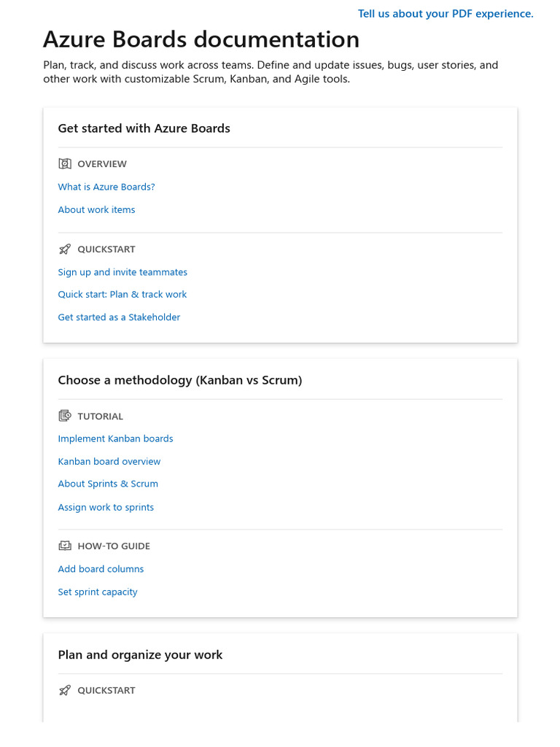
Task: Go to About work items
Action: click(x=96, y=209)
